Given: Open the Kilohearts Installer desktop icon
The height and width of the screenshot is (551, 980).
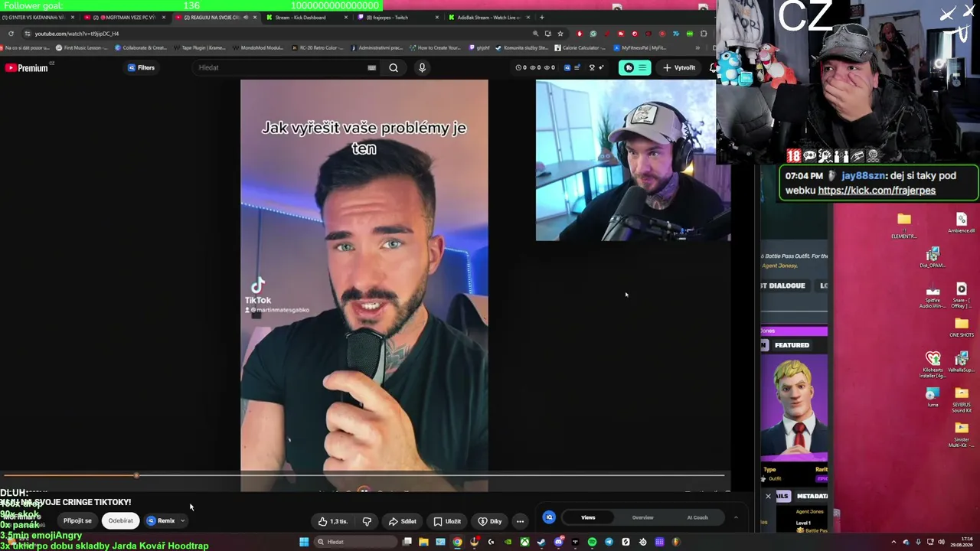Looking at the screenshot, I should click(933, 365).
